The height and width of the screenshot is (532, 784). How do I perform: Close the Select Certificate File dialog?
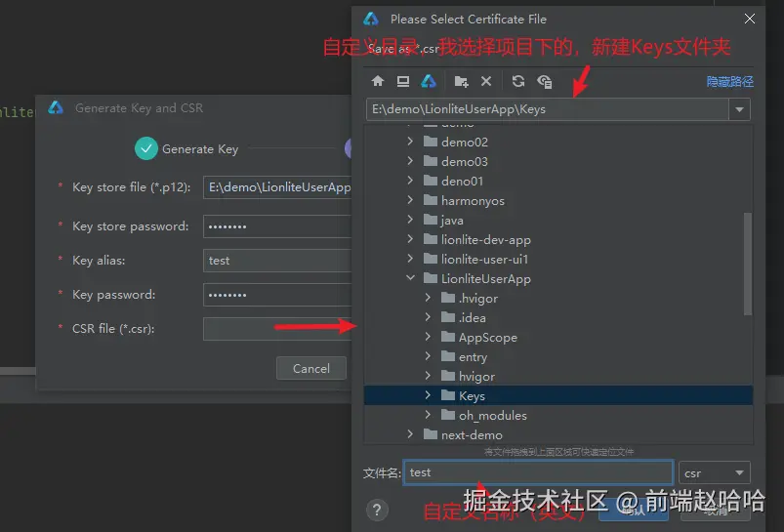click(x=750, y=19)
